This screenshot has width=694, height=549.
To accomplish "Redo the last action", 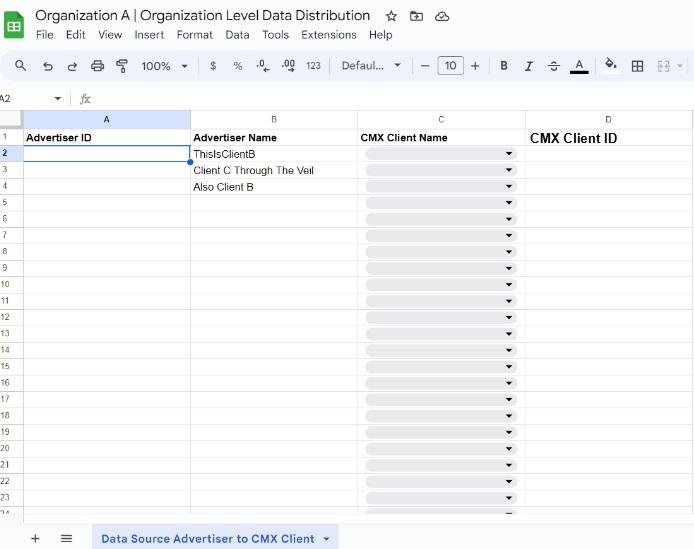I will coord(72,66).
